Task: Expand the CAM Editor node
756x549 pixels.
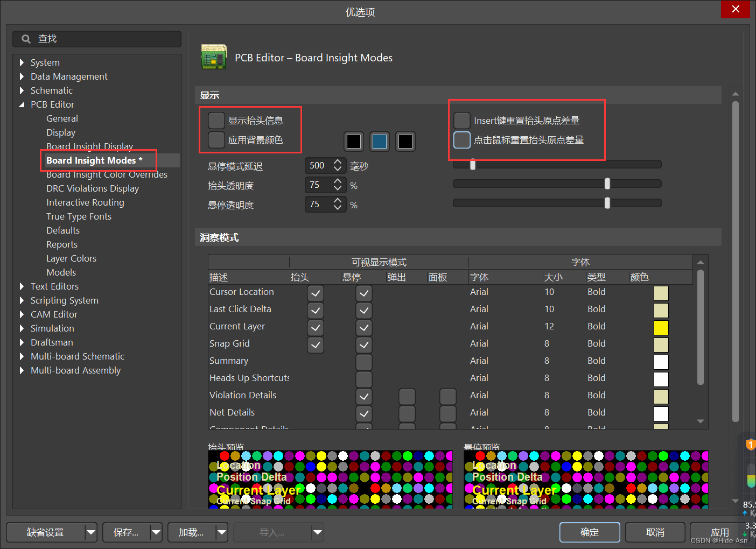Action: pyautogui.click(x=22, y=314)
